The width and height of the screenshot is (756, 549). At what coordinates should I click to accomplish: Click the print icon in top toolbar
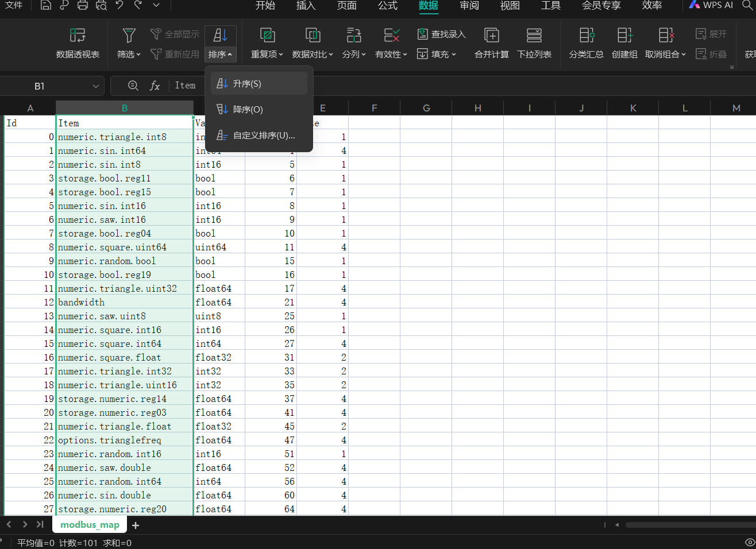83,5
